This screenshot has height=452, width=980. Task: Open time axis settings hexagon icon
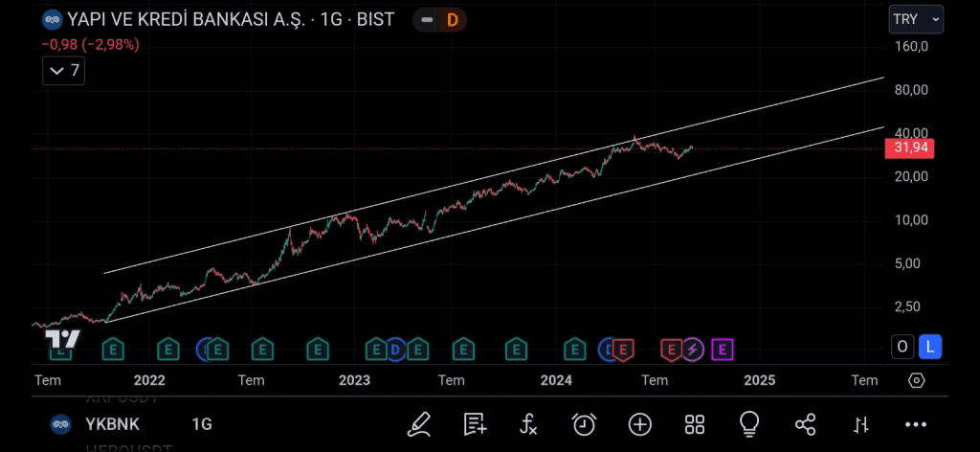point(916,380)
